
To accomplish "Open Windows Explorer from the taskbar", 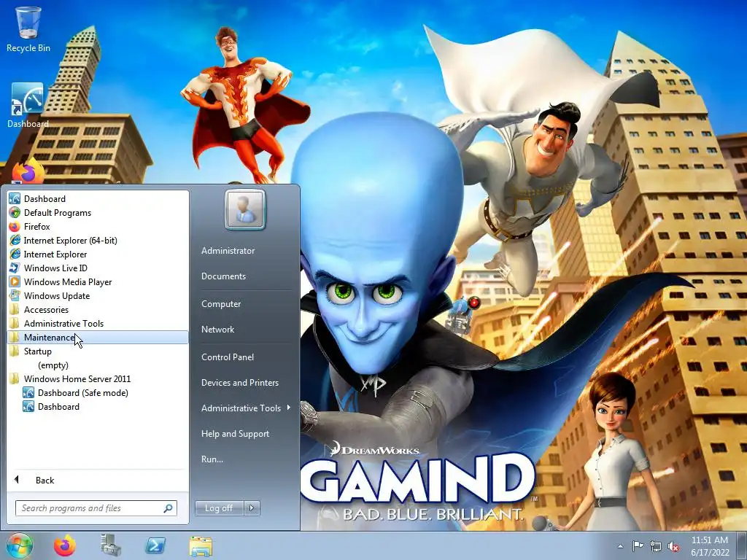I will 201,546.
